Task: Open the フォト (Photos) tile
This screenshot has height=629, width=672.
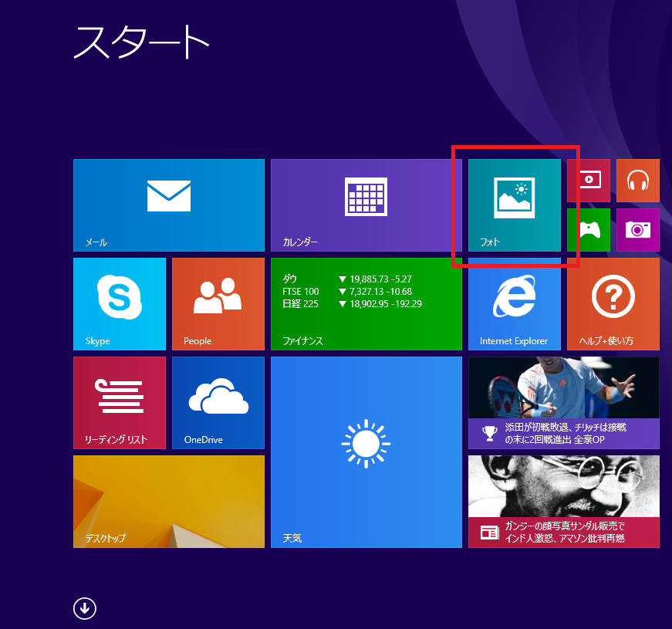Action: 515,205
